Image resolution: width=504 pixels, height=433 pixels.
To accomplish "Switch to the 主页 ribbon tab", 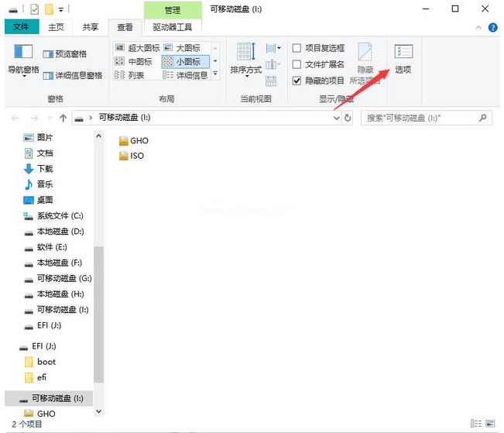I will 56,27.
